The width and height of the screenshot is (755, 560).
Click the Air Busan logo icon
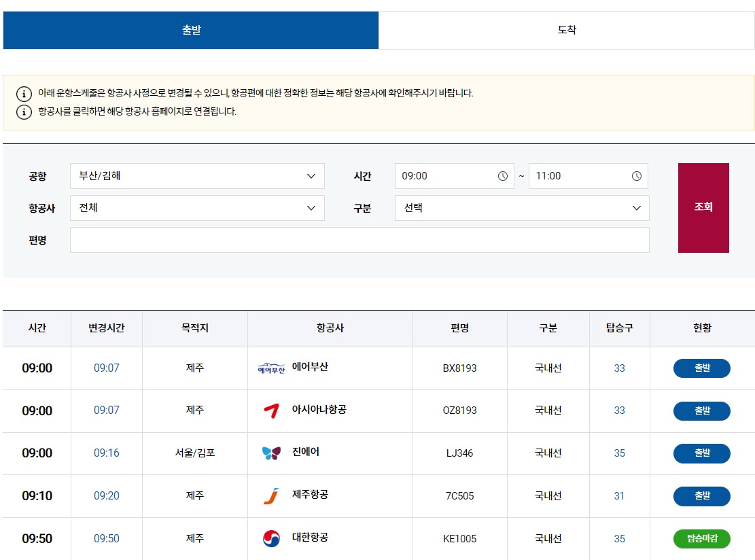coord(271,368)
